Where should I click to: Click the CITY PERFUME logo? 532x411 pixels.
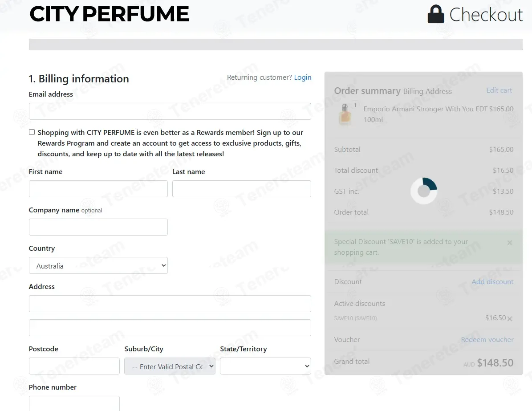pyautogui.click(x=109, y=14)
